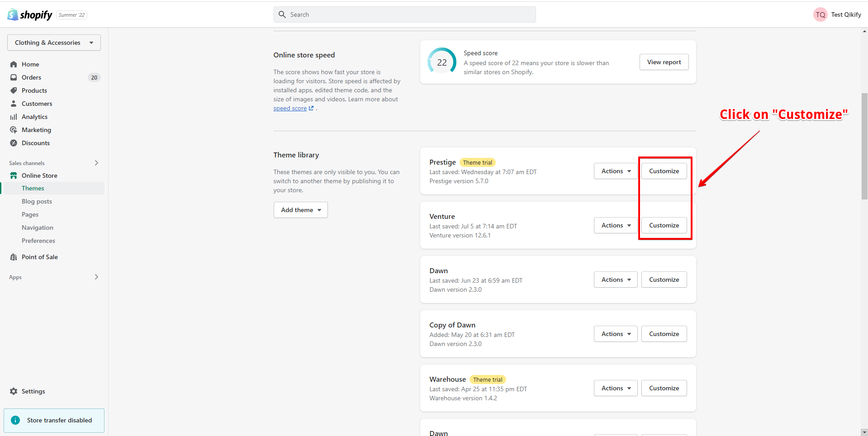Open the Clothing & Accessories store switcher
Viewport: 868px width, 436px height.
pos(54,43)
